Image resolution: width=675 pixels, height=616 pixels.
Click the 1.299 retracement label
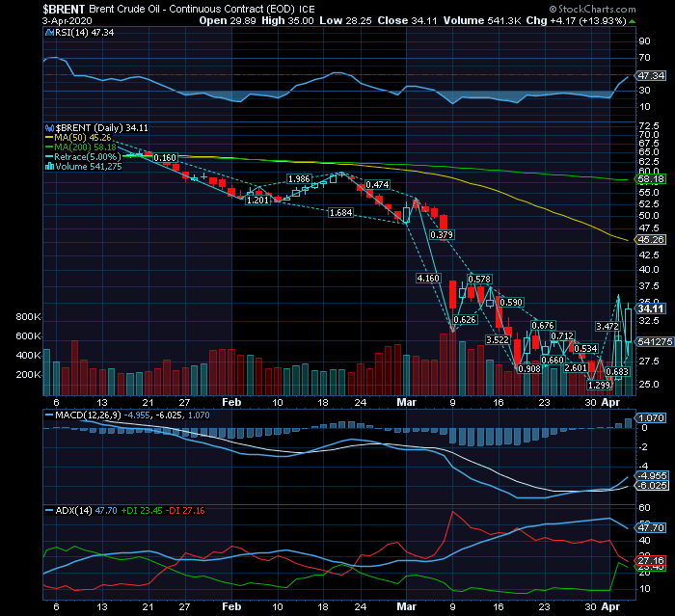[x=599, y=385]
